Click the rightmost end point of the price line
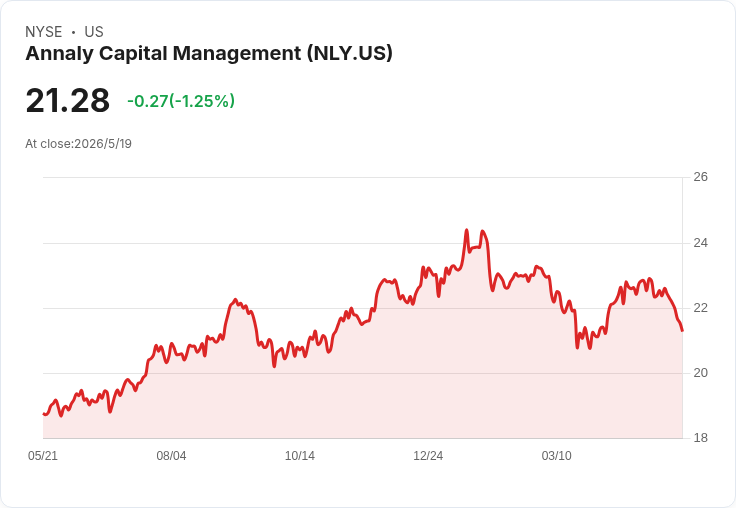 pos(682,331)
